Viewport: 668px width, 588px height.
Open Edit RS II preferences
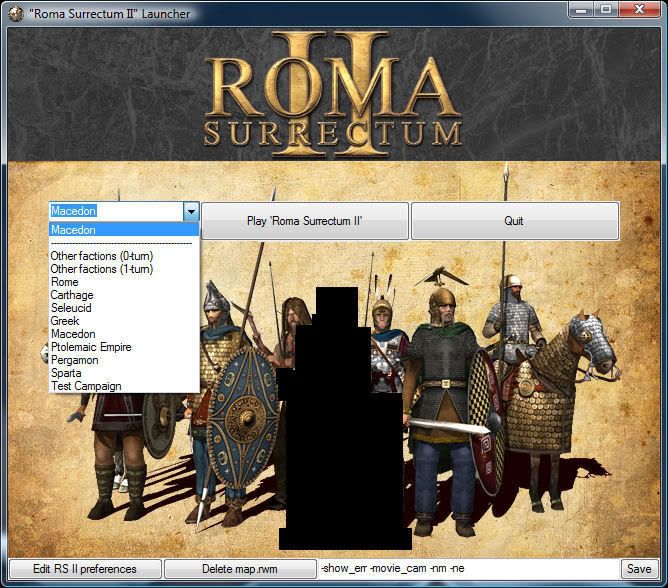click(84, 568)
